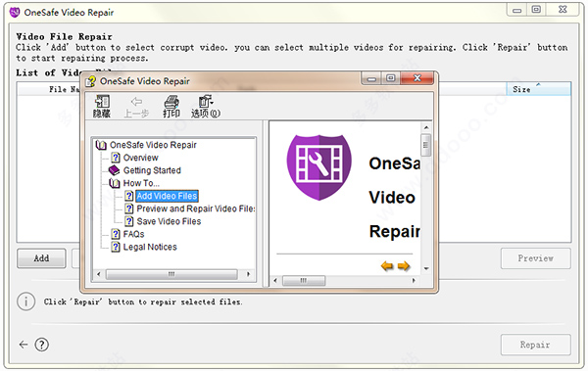Click the info circle icon near Repair hint
This screenshot has width=588, height=371.
point(25,301)
